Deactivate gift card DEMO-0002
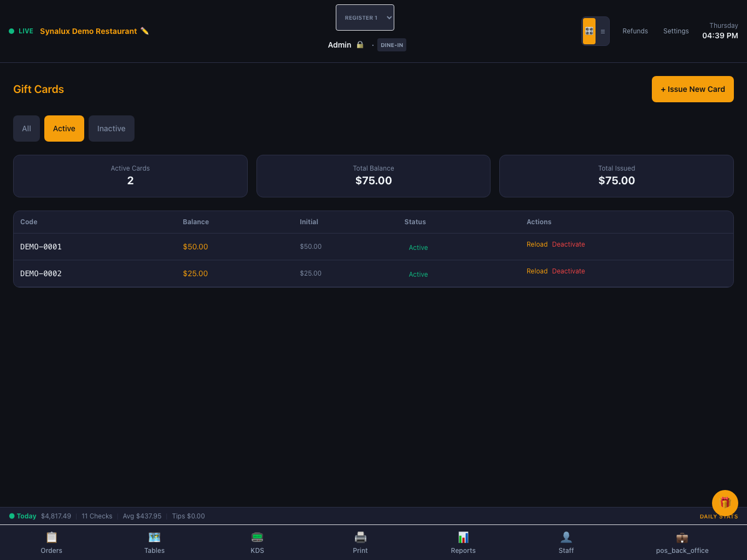747x560 pixels. 568,271
